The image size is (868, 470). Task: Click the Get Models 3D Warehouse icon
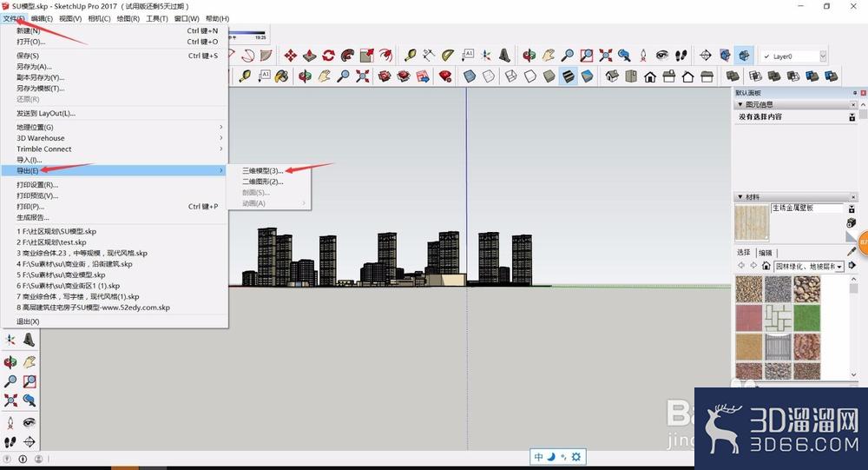coord(385,76)
